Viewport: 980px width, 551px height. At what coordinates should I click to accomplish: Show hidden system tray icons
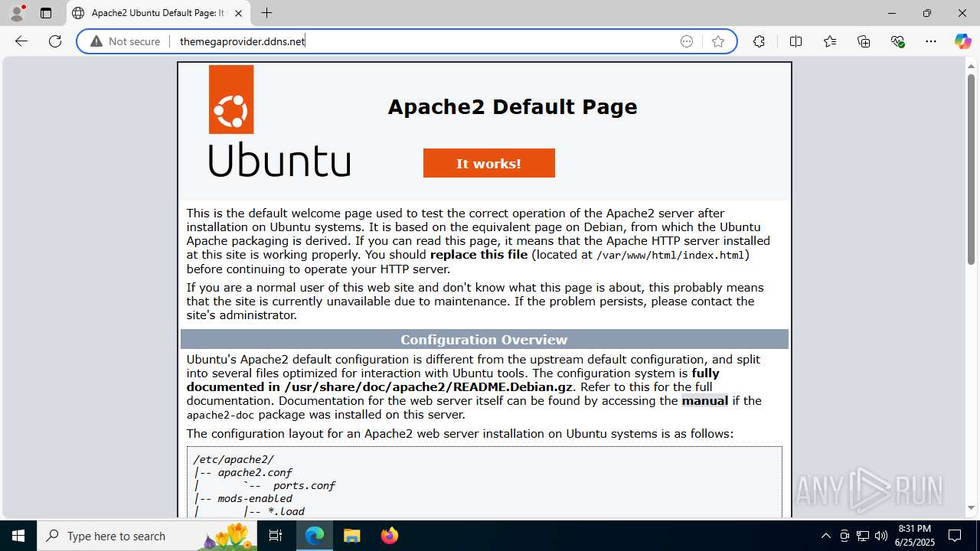(x=825, y=536)
